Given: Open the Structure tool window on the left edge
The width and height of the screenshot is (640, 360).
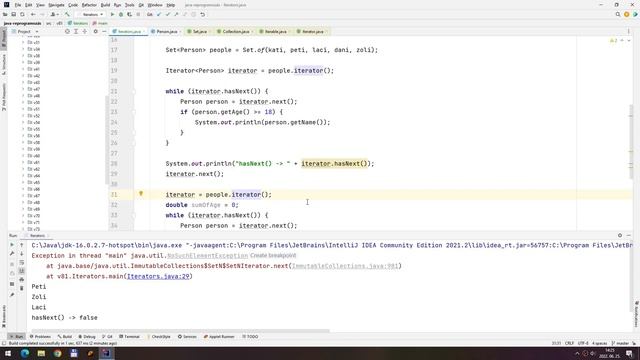Looking at the screenshot, I should pos(4,64).
